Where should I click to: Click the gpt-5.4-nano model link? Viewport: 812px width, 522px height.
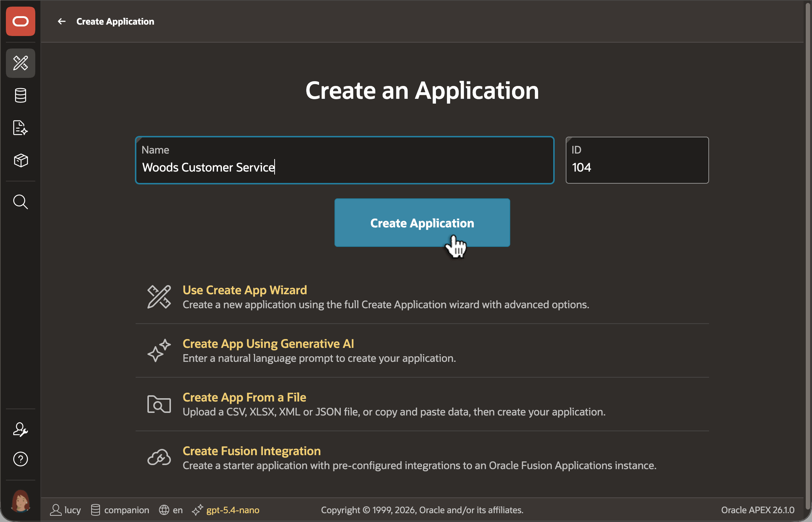point(233,510)
